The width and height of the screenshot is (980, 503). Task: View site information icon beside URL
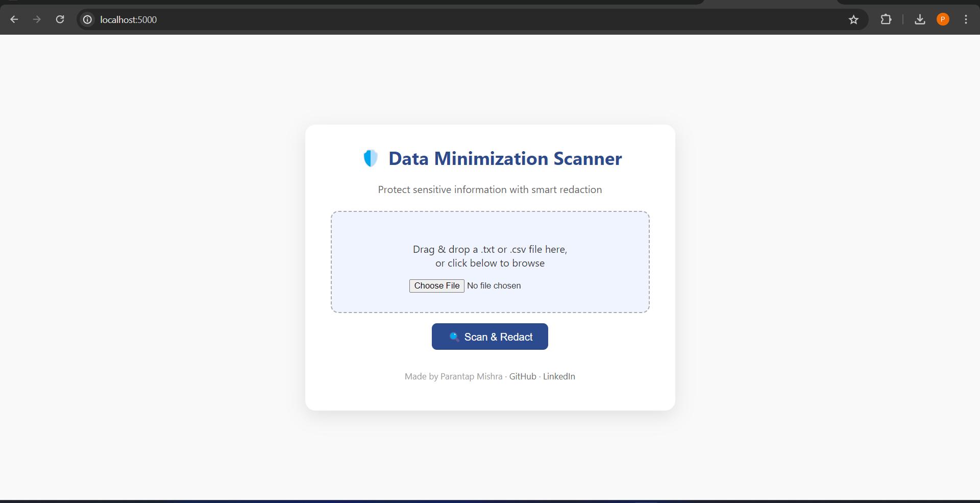(88, 19)
